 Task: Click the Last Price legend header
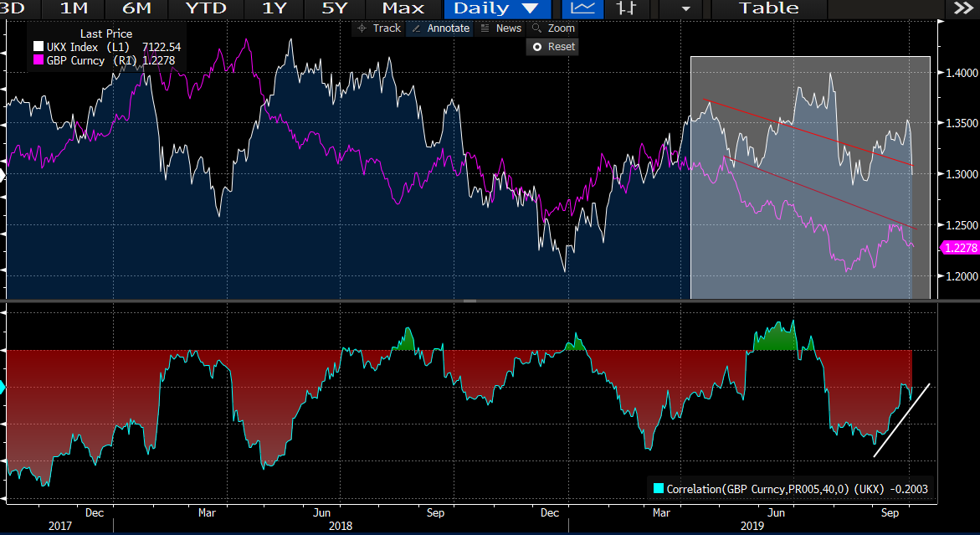pyautogui.click(x=105, y=33)
